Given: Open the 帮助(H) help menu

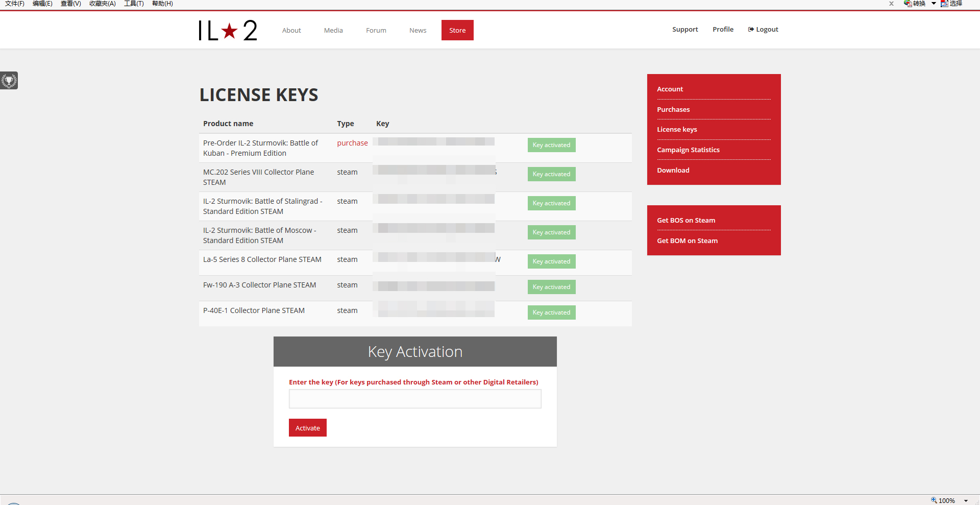Looking at the screenshot, I should click(162, 4).
